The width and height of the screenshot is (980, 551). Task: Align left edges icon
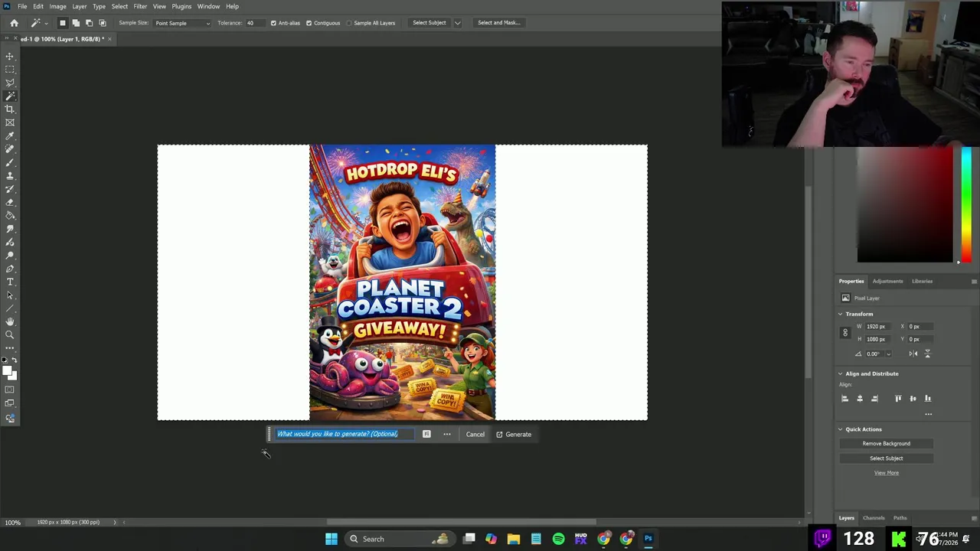(x=845, y=399)
